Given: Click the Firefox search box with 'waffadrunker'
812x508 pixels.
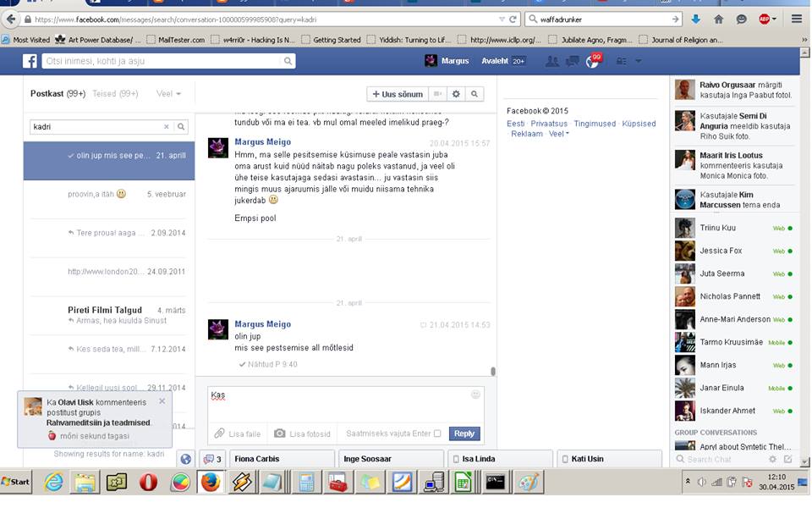Looking at the screenshot, I should pyautogui.click(x=603, y=19).
